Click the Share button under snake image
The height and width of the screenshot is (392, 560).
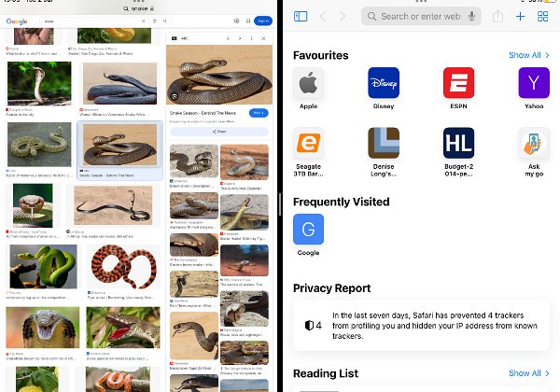click(219, 132)
